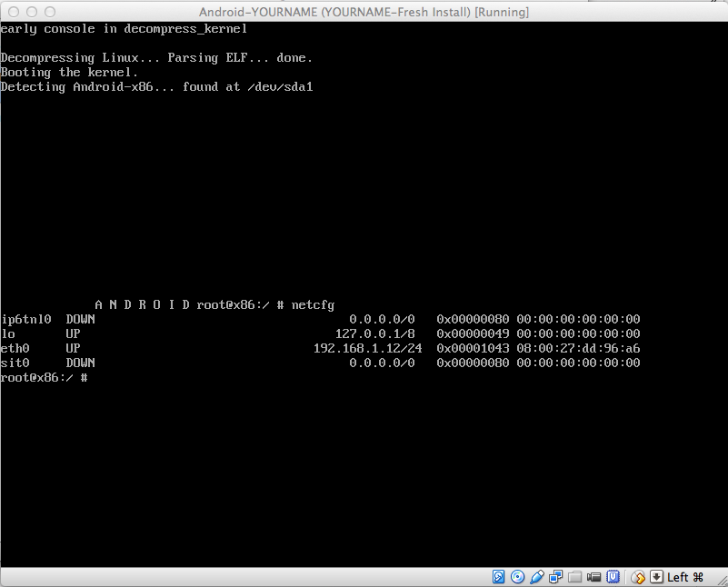728x587 pixels.
Task: Click the UP status of eth0
Action: tap(73, 348)
